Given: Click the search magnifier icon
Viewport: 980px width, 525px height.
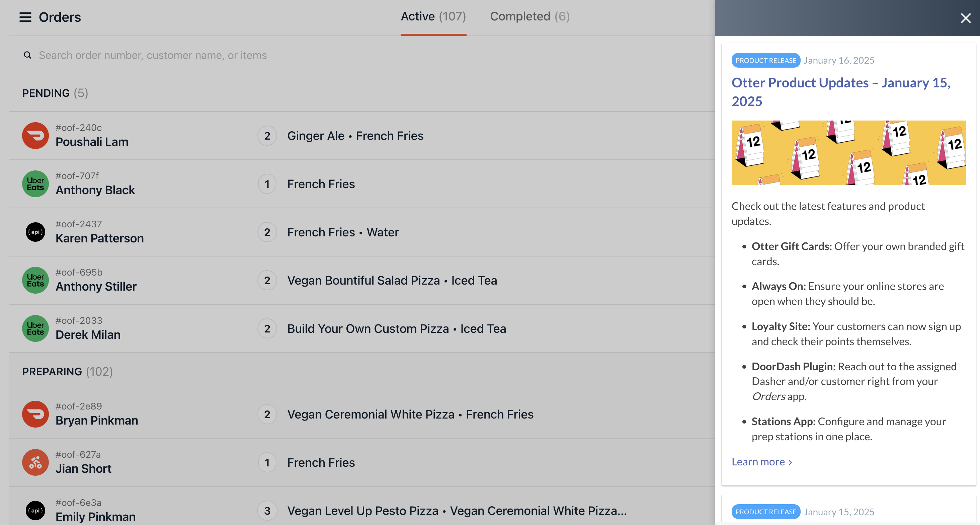Looking at the screenshot, I should pos(27,55).
